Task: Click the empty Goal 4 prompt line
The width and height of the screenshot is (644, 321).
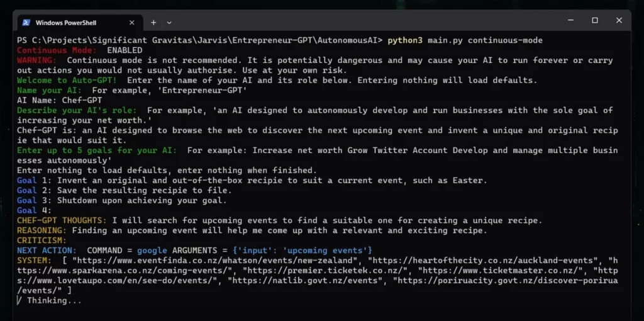Action: pos(35,210)
